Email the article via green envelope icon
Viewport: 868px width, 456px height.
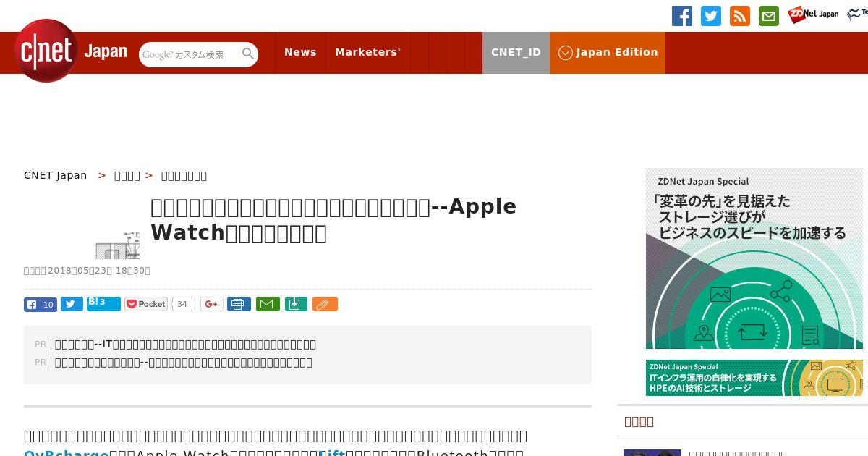pos(268,304)
